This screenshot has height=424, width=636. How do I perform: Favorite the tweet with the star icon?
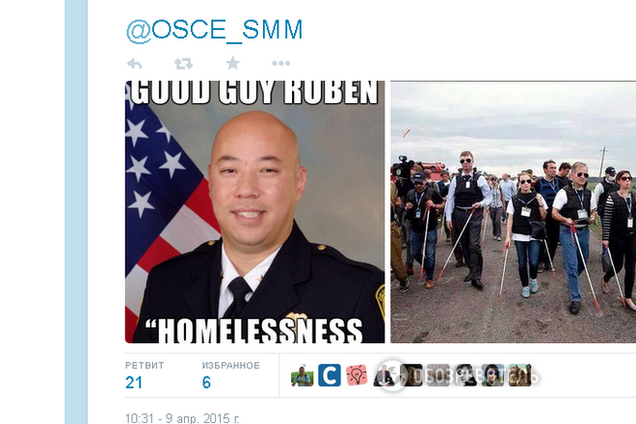[x=233, y=63]
